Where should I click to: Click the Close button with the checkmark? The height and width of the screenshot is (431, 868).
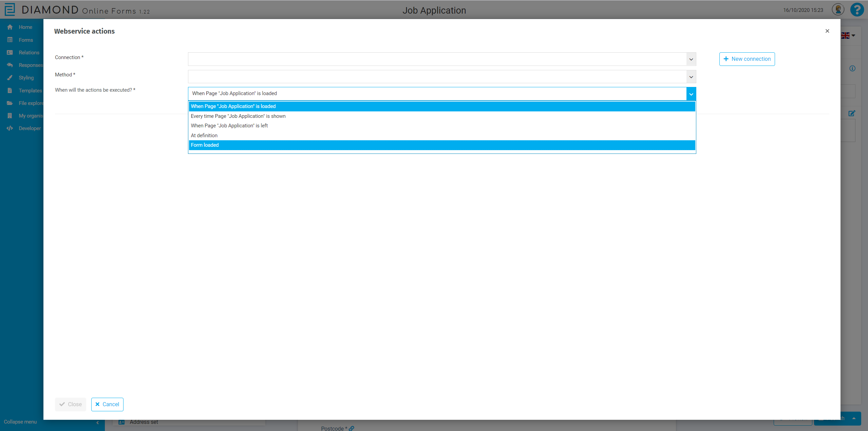pos(71,404)
